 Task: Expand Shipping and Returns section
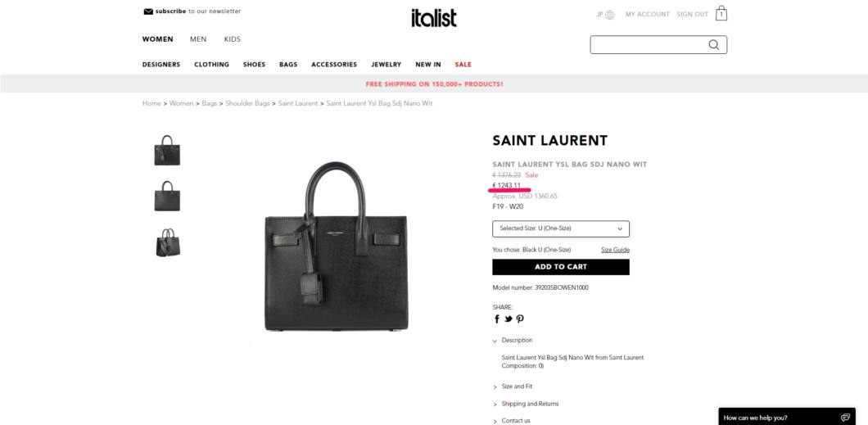526,404
